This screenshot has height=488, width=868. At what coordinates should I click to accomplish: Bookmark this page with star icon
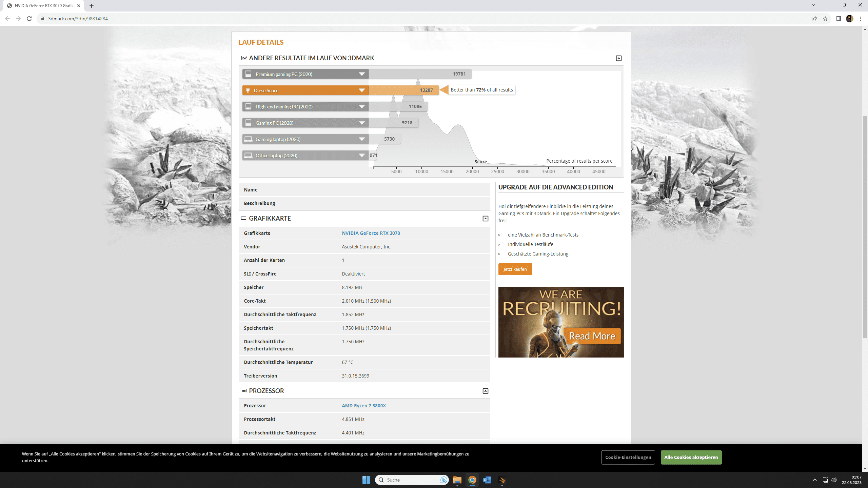pyautogui.click(x=825, y=19)
